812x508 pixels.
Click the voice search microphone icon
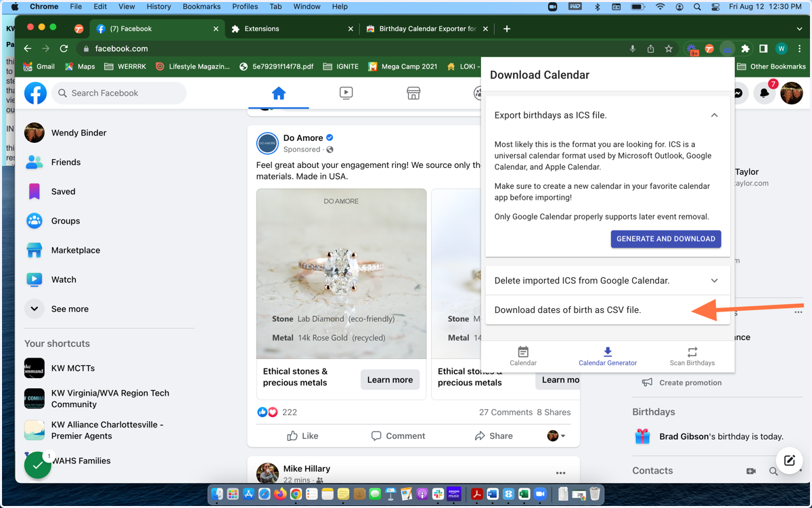[x=633, y=49]
